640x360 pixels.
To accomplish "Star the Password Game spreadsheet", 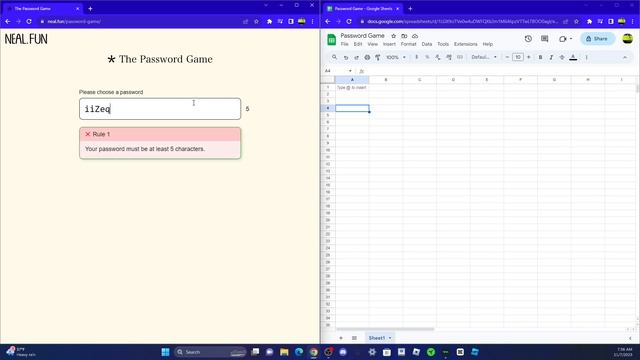I will 393,36.
